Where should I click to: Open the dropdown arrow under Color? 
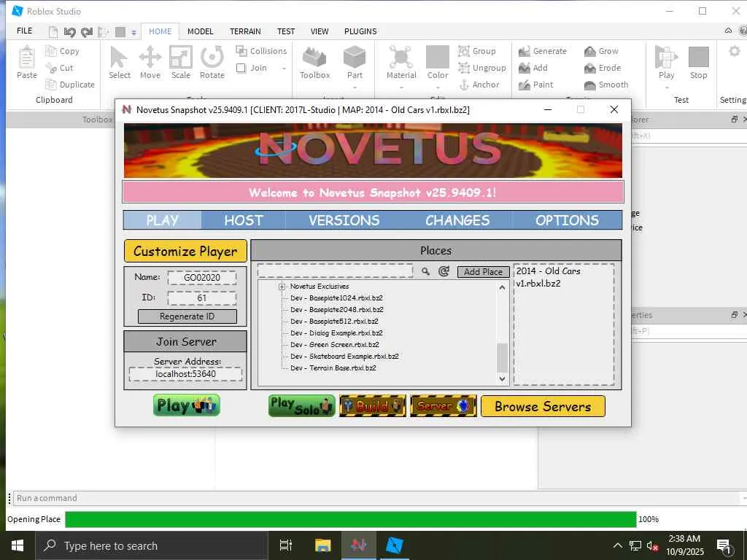click(x=438, y=87)
